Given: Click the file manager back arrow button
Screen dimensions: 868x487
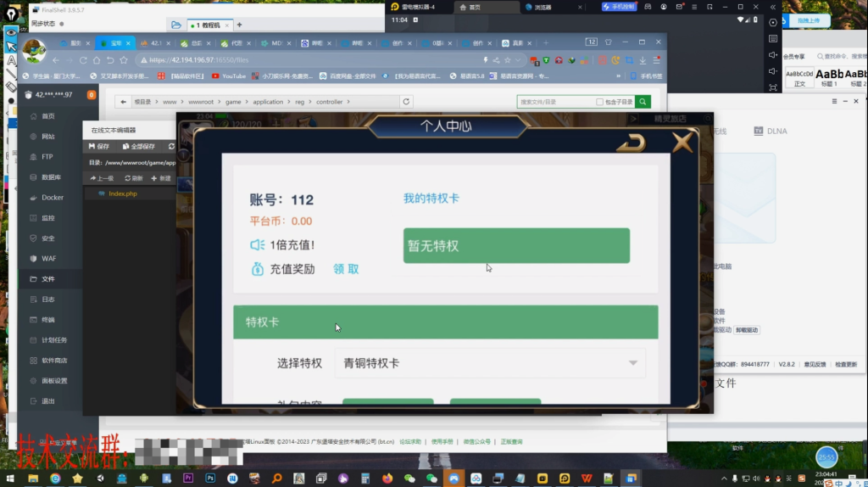Looking at the screenshot, I should (124, 102).
